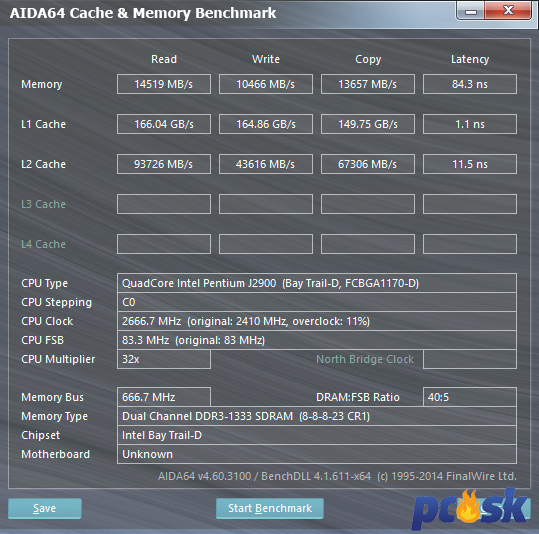Viewport: 539px width, 534px height.
Task: Click the empty L3 Cache Read field
Action: [x=164, y=204]
